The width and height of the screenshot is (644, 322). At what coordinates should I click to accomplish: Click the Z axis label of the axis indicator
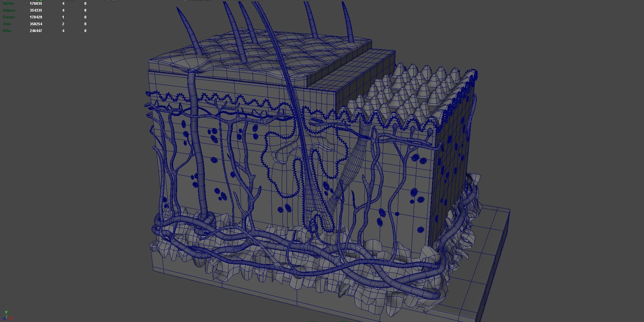point(4,318)
